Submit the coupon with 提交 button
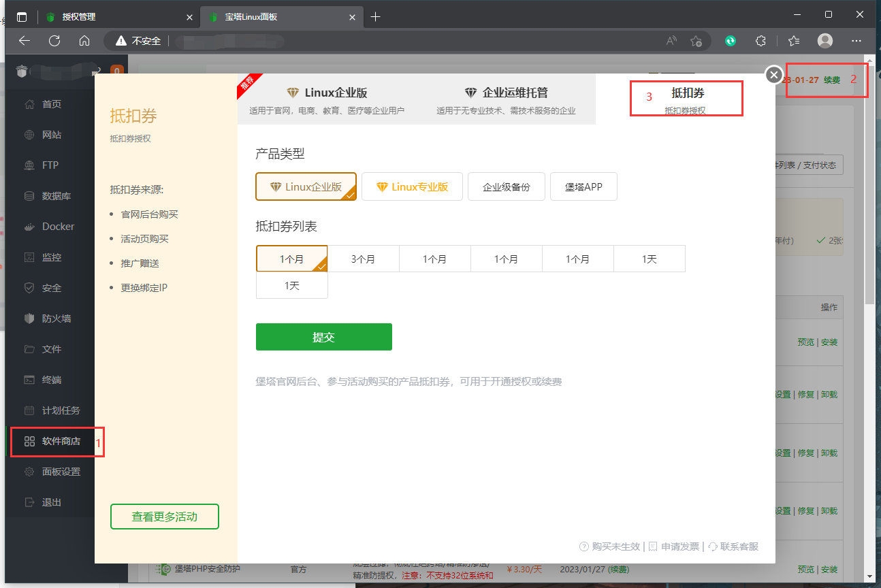881x588 pixels. coord(324,337)
